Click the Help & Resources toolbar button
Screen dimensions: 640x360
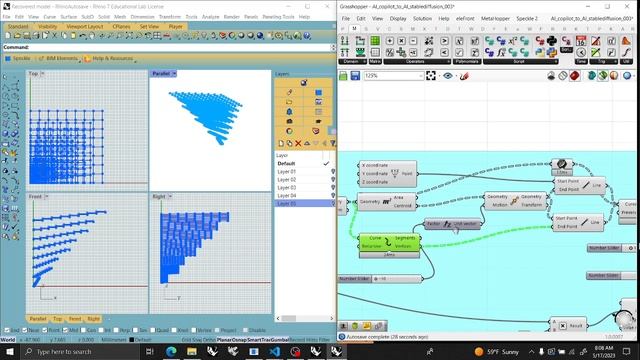pos(109,59)
